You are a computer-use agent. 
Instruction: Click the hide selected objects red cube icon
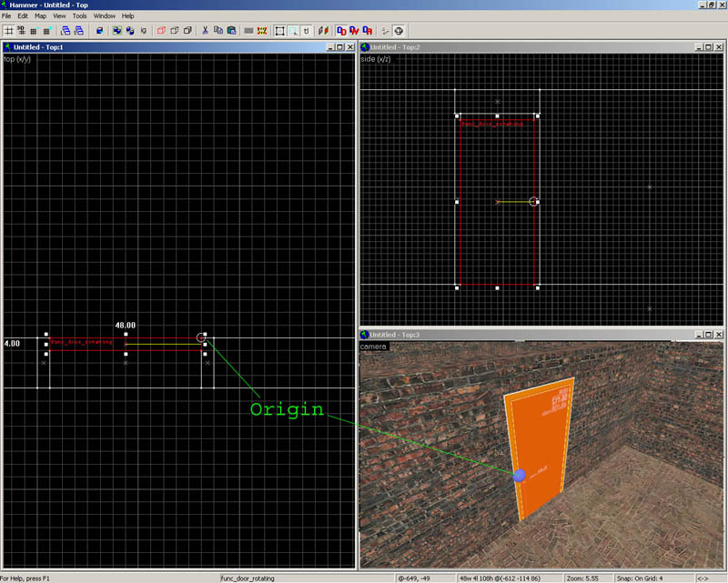[162, 30]
